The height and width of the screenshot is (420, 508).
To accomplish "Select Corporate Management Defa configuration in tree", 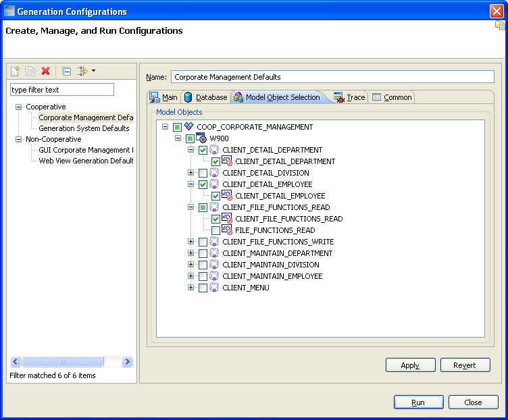I will (x=86, y=117).
